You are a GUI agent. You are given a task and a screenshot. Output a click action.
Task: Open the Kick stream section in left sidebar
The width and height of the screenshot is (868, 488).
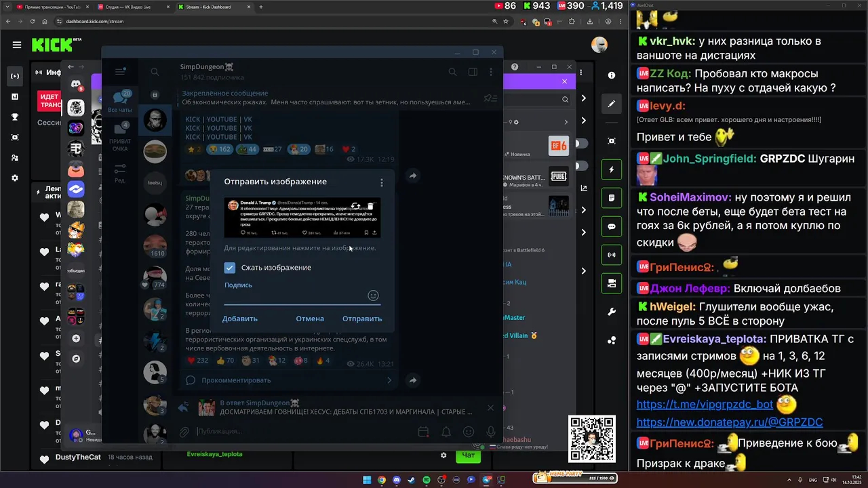(15, 76)
